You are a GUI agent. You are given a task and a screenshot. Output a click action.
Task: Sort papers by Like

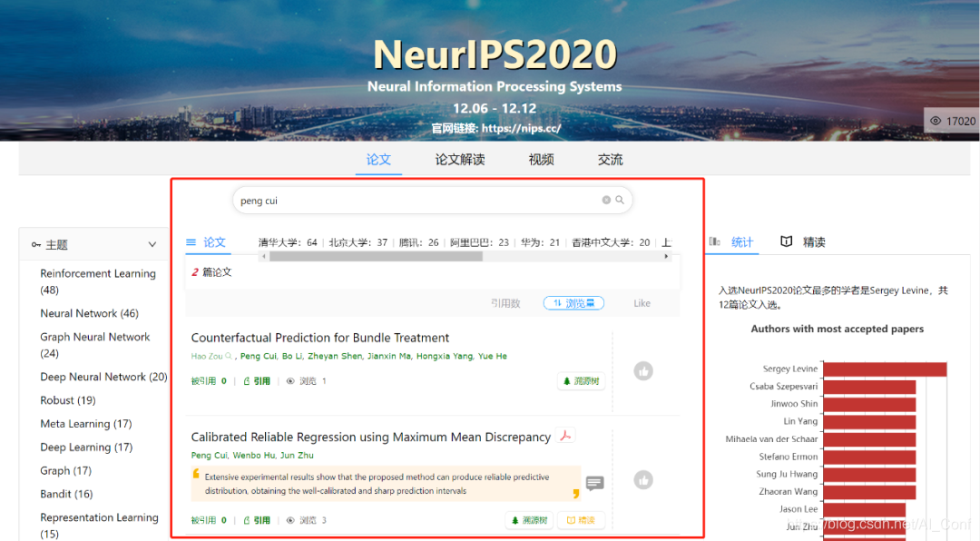point(642,303)
